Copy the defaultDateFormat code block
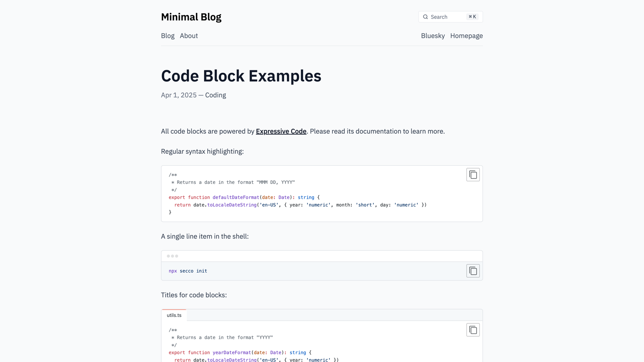 point(473,175)
